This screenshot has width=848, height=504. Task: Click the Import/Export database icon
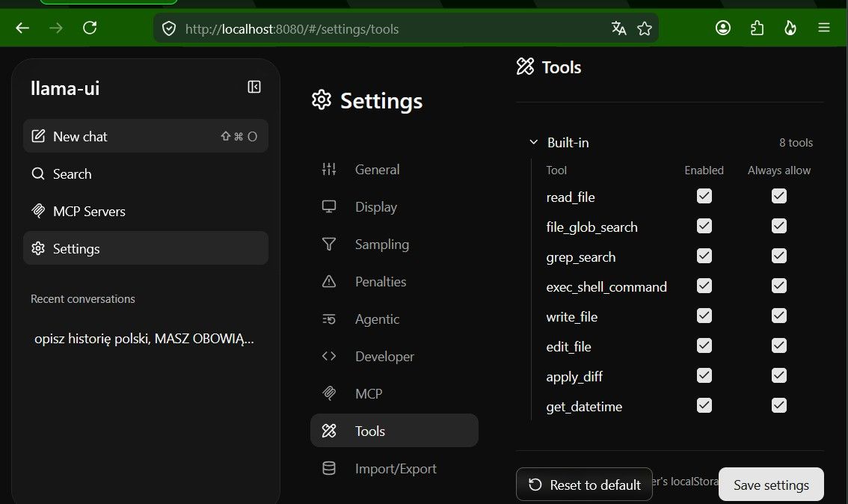pos(329,468)
